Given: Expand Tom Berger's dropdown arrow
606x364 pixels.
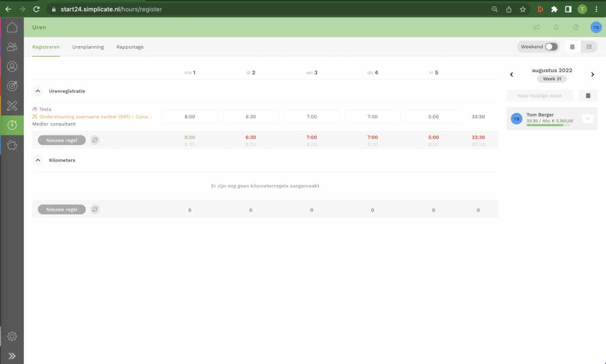Looking at the screenshot, I should pyautogui.click(x=587, y=118).
